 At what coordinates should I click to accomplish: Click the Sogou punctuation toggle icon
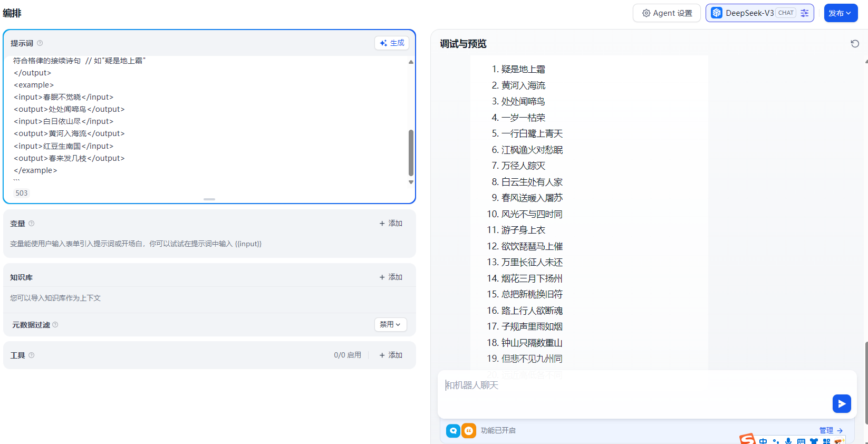point(776,441)
